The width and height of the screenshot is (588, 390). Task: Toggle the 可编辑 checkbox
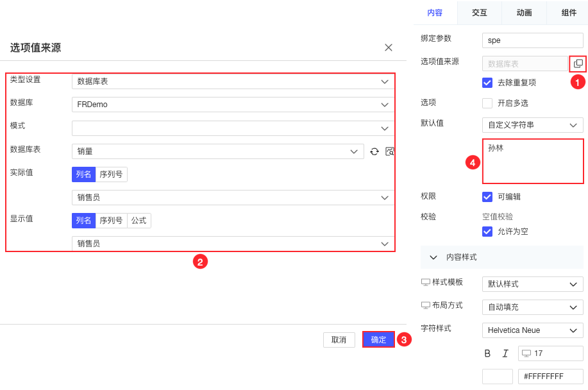[x=487, y=197]
